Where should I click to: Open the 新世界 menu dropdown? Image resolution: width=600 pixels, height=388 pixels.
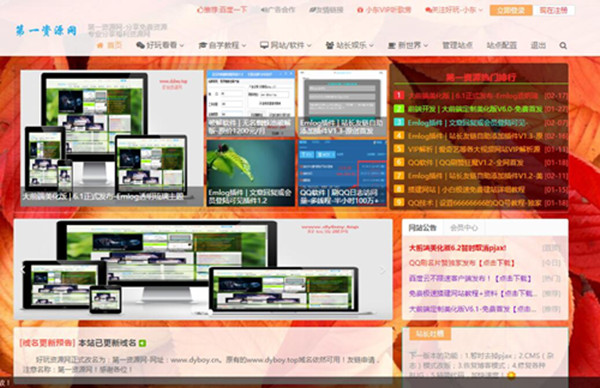pos(408,45)
